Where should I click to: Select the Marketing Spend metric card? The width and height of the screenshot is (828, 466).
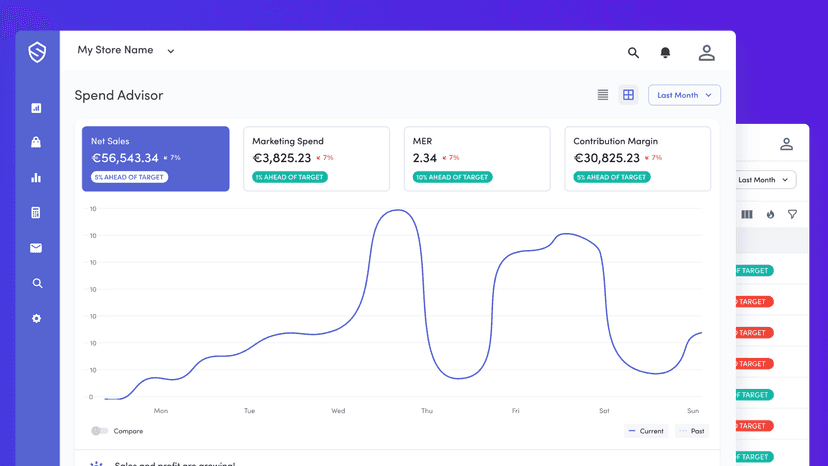point(316,159)
